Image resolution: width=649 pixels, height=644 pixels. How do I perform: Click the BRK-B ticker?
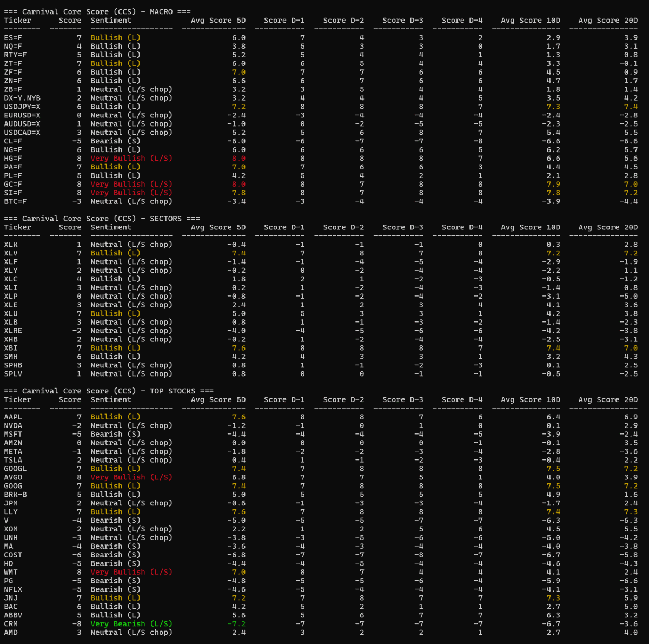coord(15,495)
